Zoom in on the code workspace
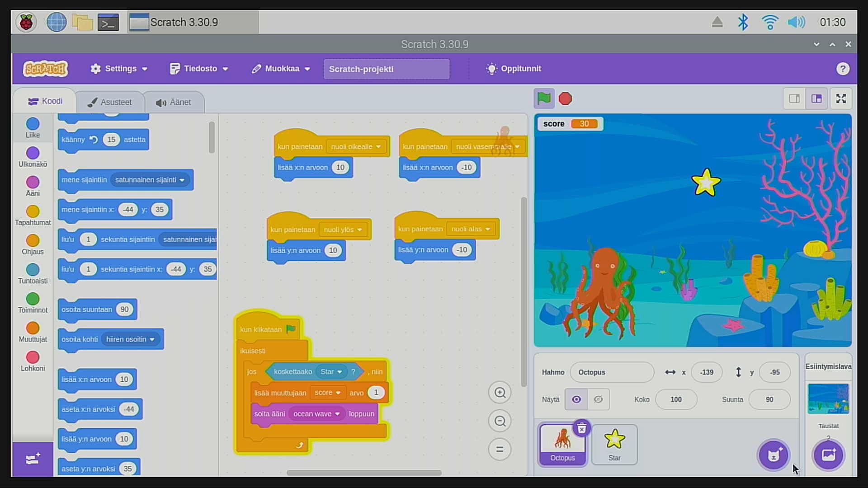 pyautogui.click(x=500, y=392)
